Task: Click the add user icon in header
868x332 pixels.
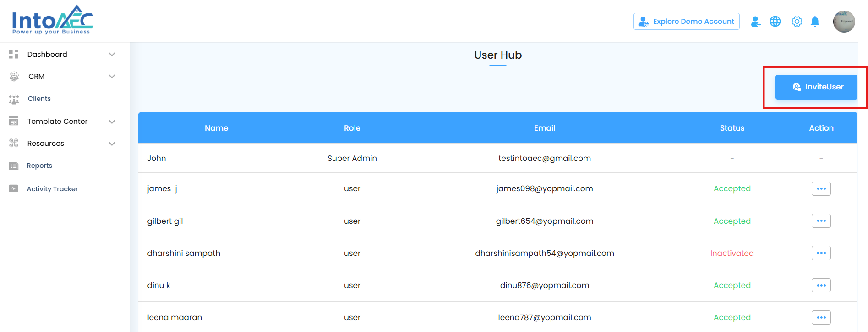Action: click(756, 22)
